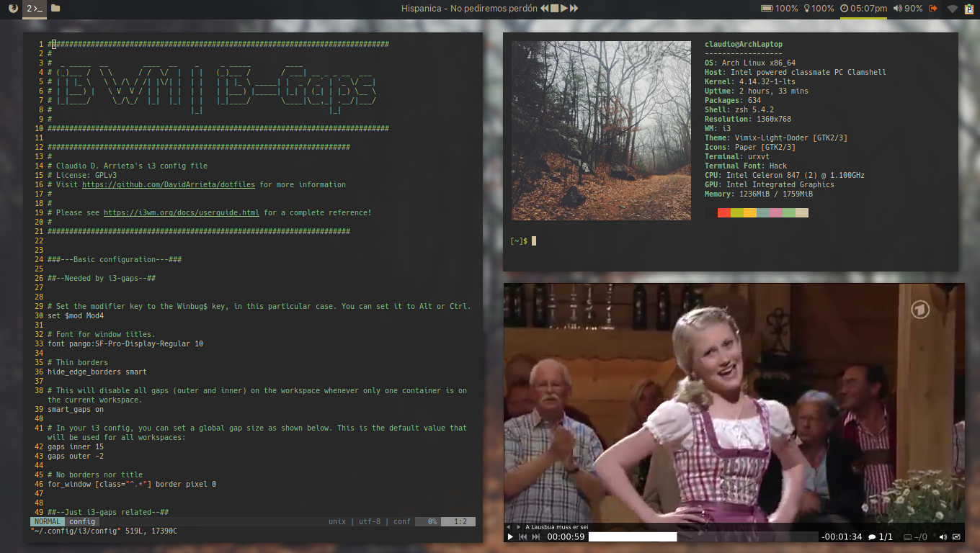Click skip-to-previous button in video player

click(522, 536)
